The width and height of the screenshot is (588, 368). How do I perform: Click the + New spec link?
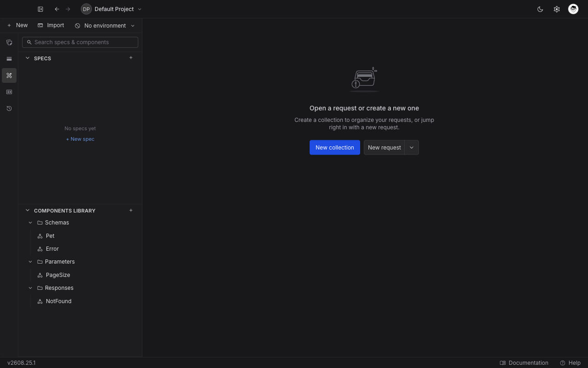[80, 139]
